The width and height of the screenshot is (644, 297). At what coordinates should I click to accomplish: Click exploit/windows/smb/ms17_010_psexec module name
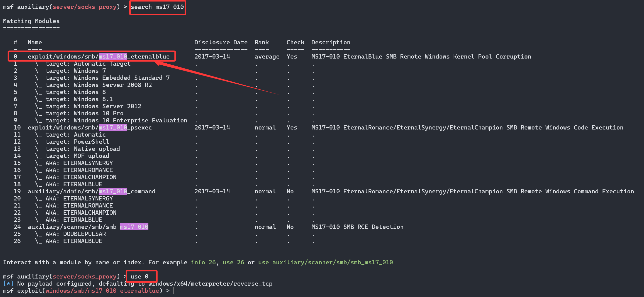[90, 127]
